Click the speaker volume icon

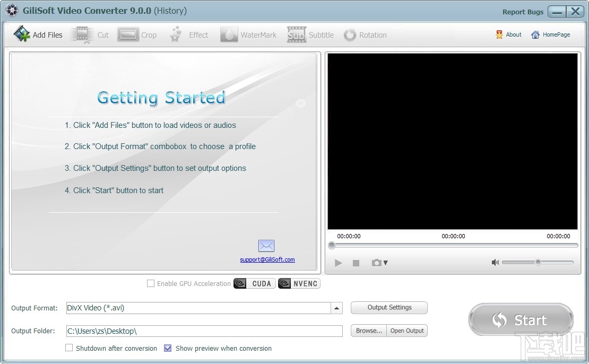495,262
